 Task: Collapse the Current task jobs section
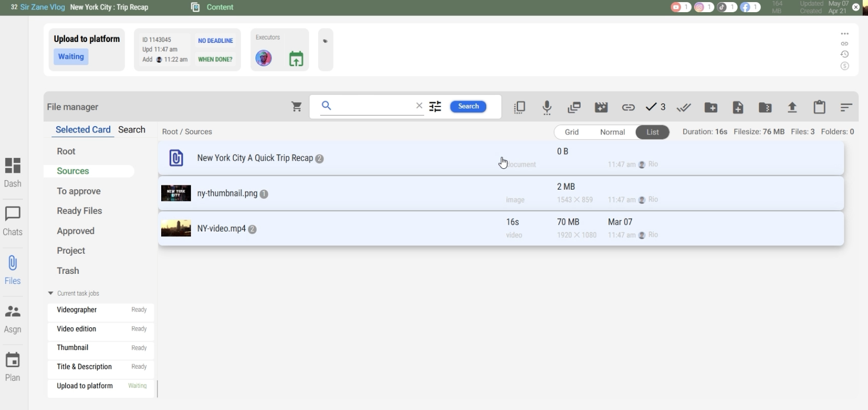[51, 293]
